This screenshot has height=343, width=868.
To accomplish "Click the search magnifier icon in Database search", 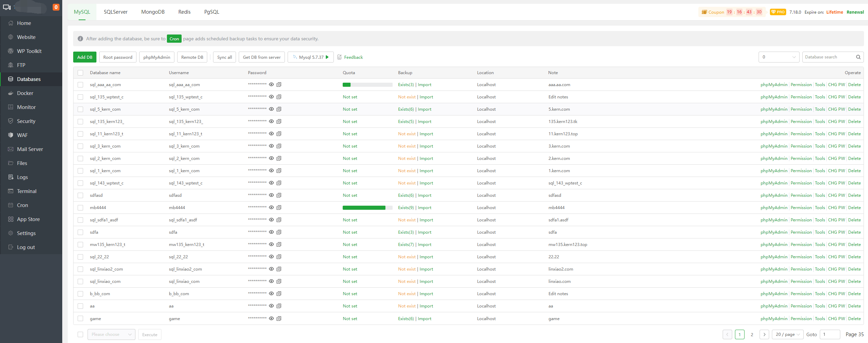I will (x=858, y=57).
